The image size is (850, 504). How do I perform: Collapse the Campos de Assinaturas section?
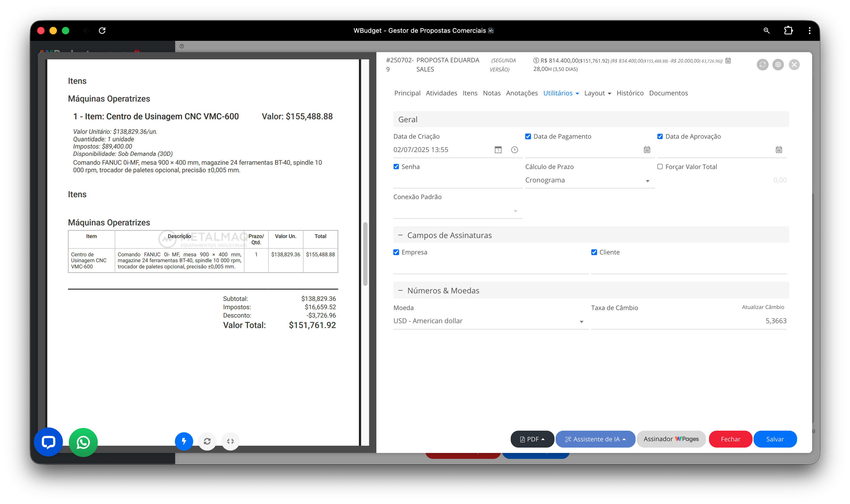click(400, 235)
